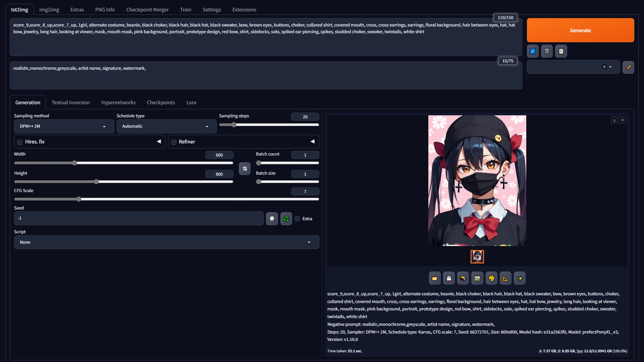This screenshot has width=644, height=362.
Task: Click the Height slider handle
Action: point(96,182)
